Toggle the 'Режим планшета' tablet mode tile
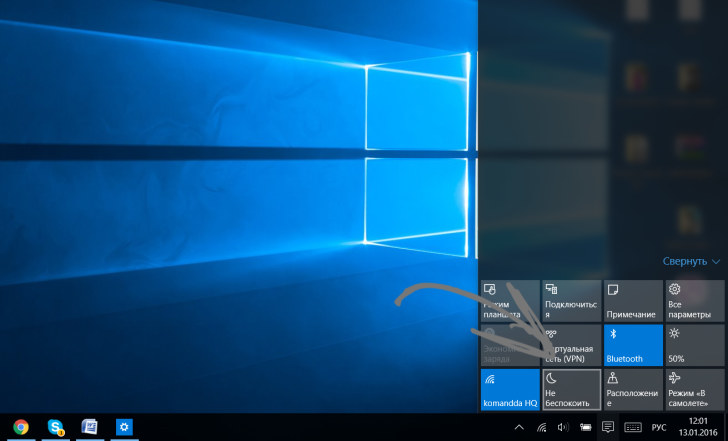Image resolution: width=728 pixels, height=441 pixels. coord(510,300)
